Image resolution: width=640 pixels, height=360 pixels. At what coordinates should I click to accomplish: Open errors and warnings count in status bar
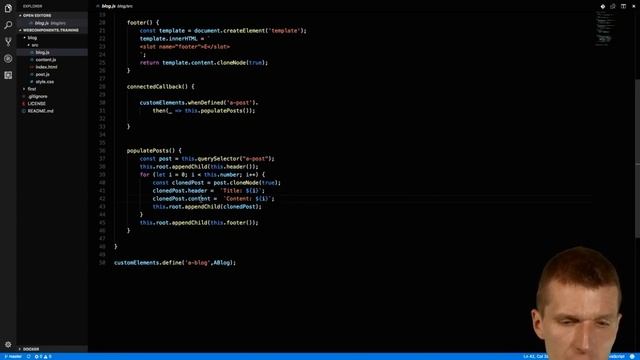(43, 356)
